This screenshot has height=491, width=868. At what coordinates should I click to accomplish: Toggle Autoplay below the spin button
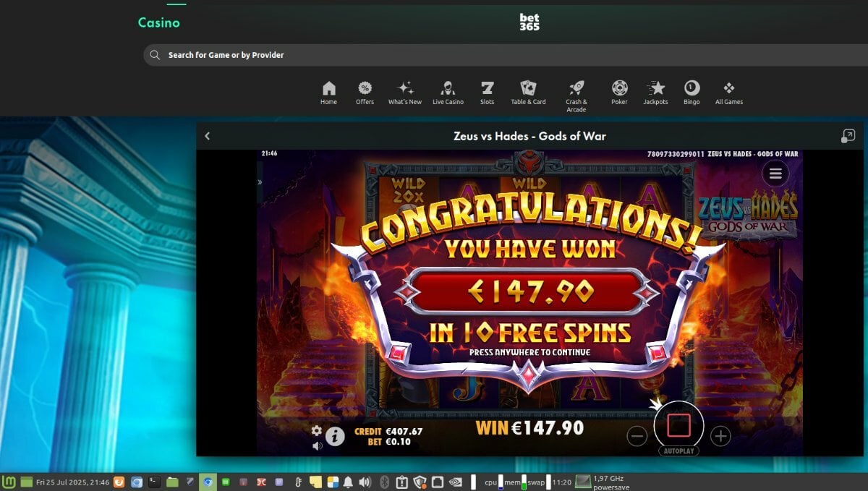tap(678, 451)
